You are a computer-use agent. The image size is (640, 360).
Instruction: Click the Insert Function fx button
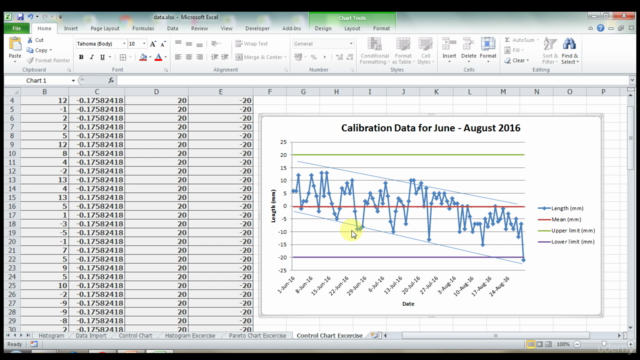111,81
